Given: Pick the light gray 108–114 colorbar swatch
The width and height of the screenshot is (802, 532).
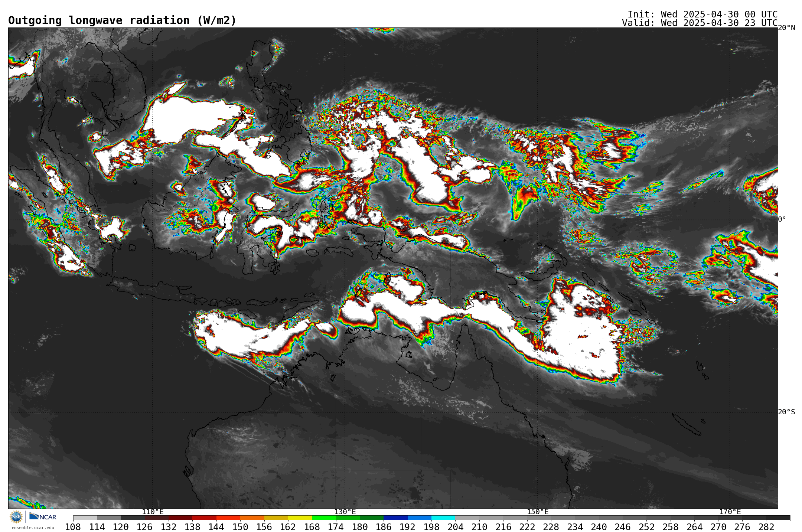Looking at the screenshot, I should (85, 518).
